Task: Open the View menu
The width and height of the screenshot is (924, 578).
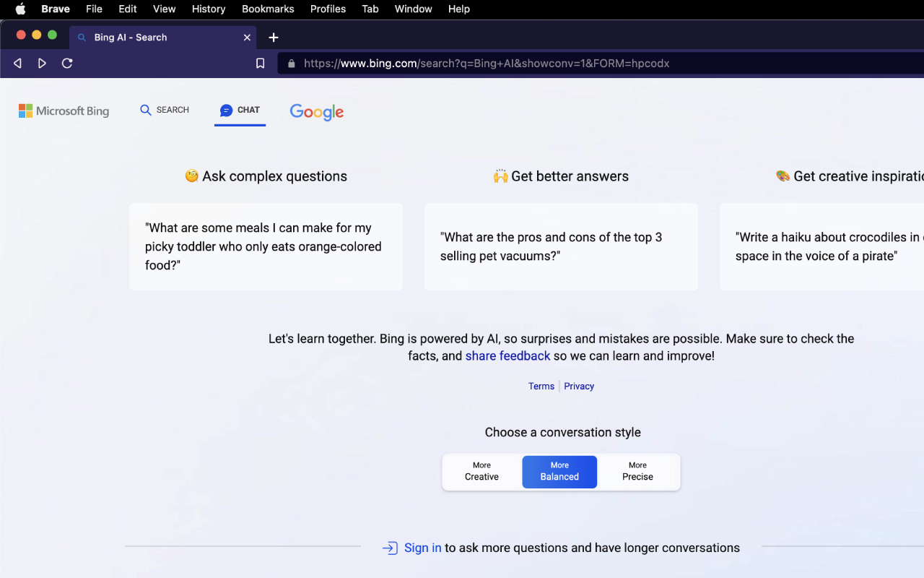Action: tap(165, 9)
